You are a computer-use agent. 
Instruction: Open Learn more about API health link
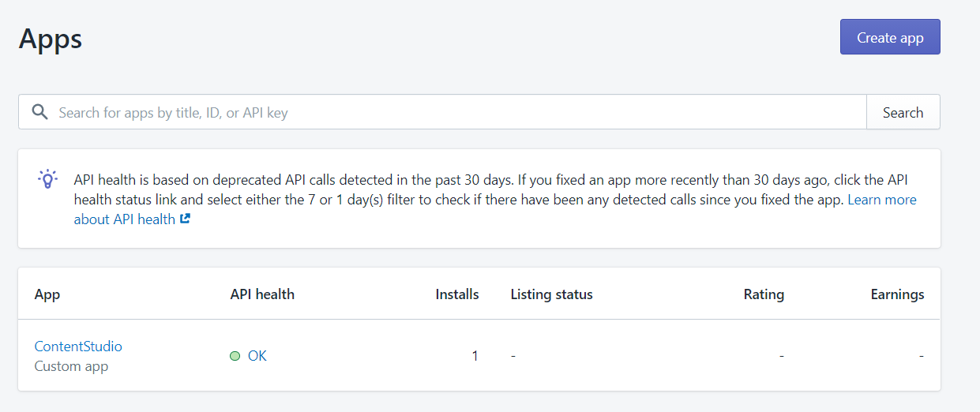pyautogui.click(x=495, y=209)
